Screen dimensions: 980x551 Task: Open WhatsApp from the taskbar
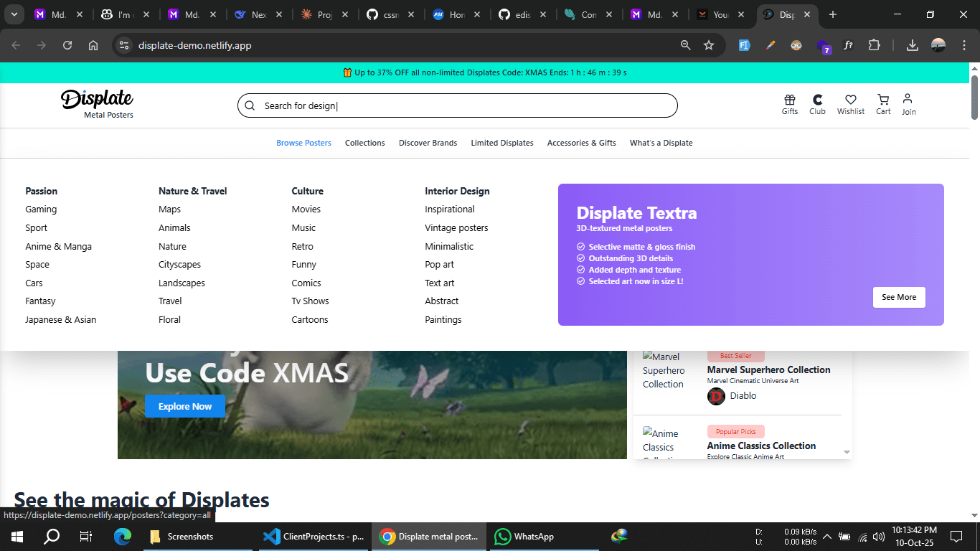coord(525,537)
